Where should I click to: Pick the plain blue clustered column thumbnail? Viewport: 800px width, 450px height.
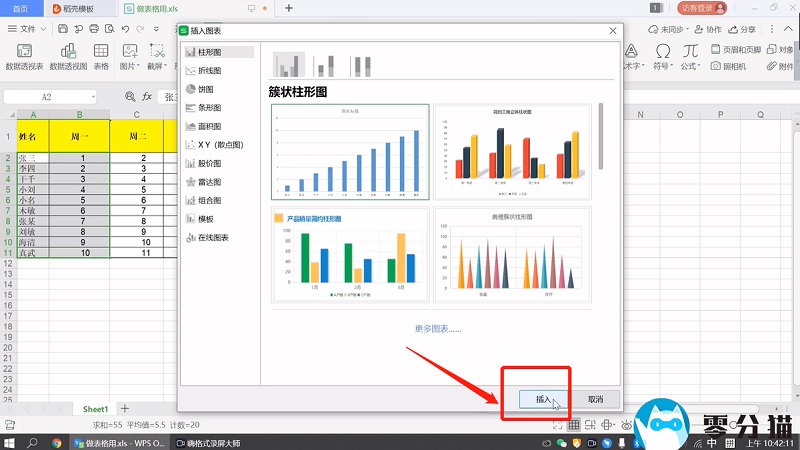pyautogui.click(x=350, y=152)
